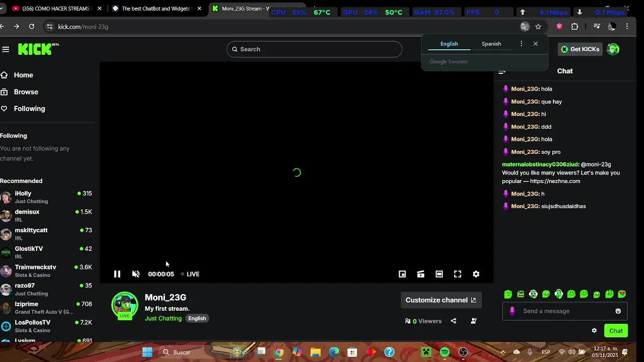Open the clip creation icon
Image resolution: width=644 pixels, height=362 pixels.
click(x=421, y=274)
